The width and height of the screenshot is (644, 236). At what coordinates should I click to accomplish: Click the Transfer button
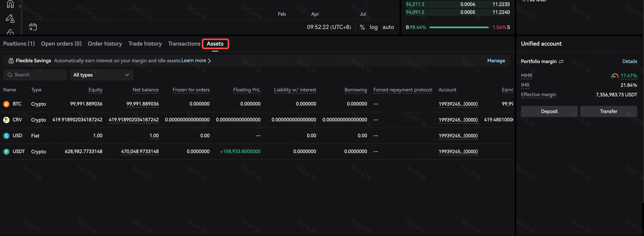click(608, 111)
